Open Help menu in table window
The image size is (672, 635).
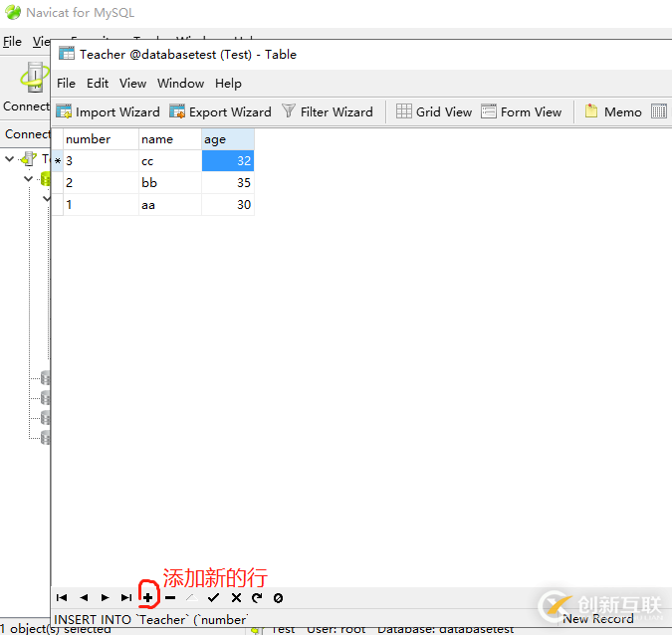pos(228,84)
